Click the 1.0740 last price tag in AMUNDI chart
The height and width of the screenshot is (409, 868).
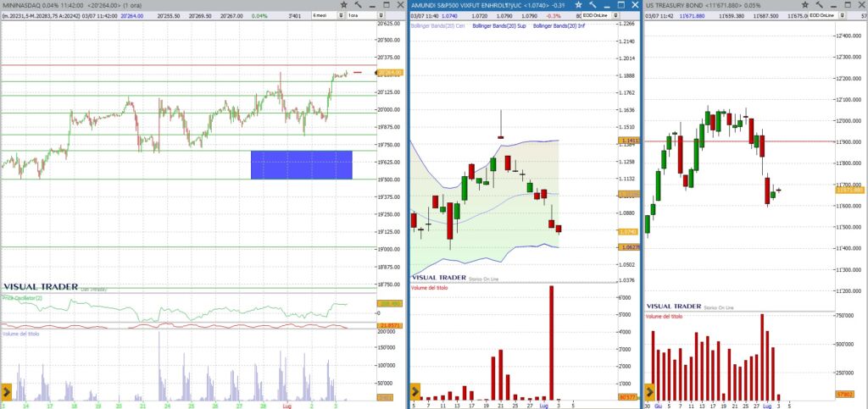coord(629,231)
